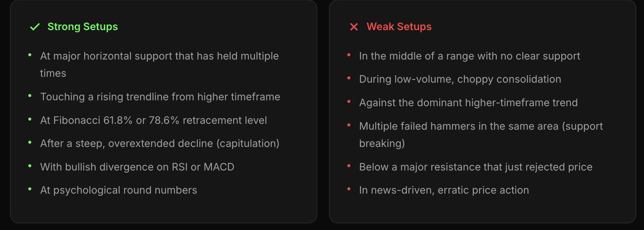Click the red X icon
Screen dimensions: 644x230
pos(354,27)
